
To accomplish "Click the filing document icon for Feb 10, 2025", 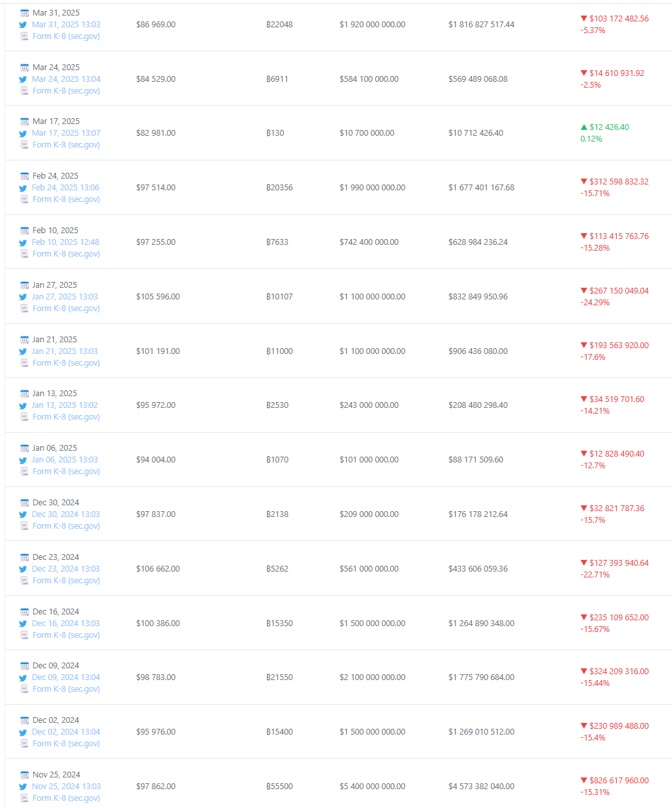I will [25, 254].
